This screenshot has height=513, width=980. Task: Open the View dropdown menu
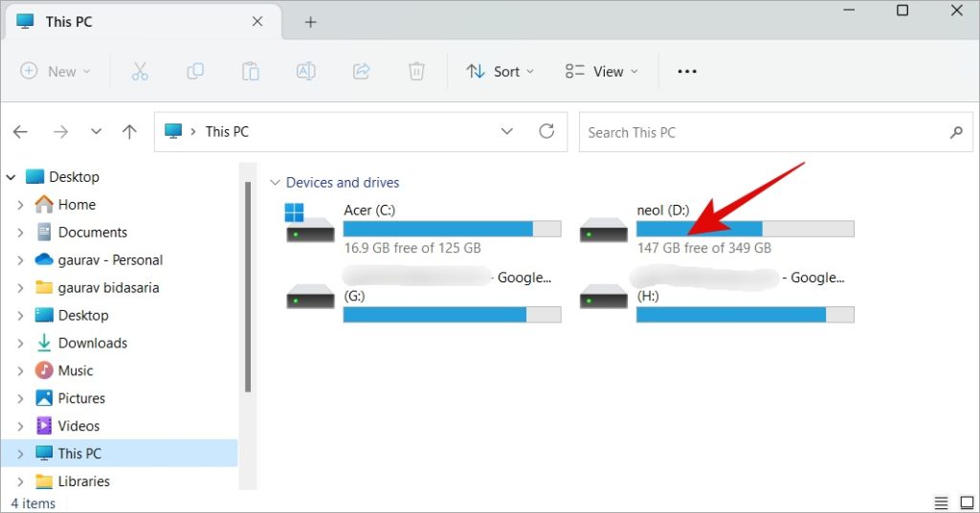click(x=601, y=71)
